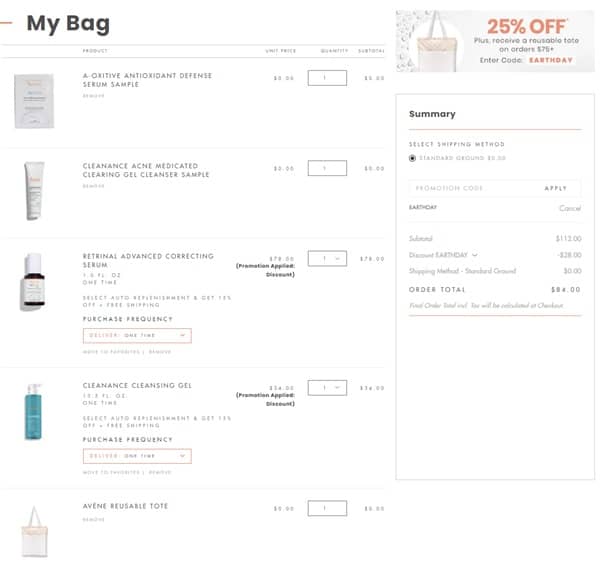Open the Cleanance Cleansing Gel bottle image
This screenshot has width=600, height=575.
point(33,410)
